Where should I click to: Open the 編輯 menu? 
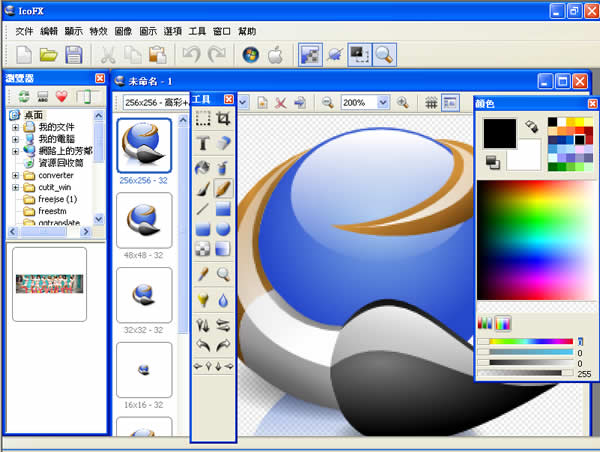49,31
